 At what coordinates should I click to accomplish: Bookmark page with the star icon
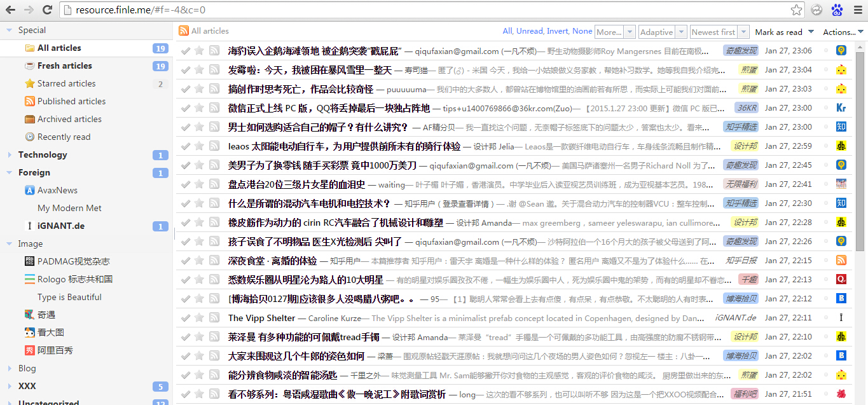(x=796, y=10)
